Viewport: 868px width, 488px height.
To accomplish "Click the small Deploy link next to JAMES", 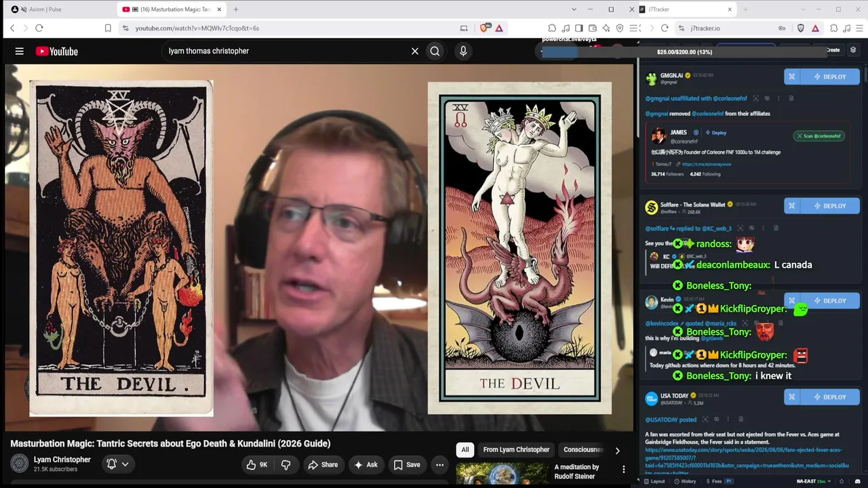I will click(x=716, y=133).
